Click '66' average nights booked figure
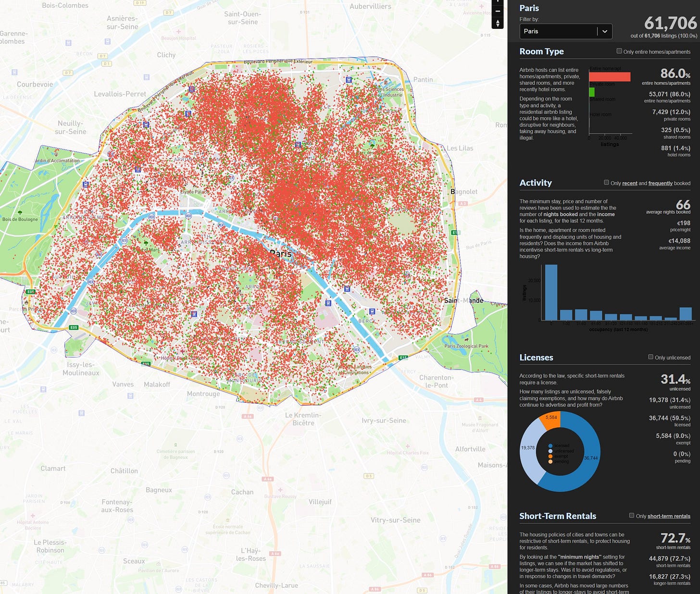Screen dimensions: 700x594 (683, 205)
